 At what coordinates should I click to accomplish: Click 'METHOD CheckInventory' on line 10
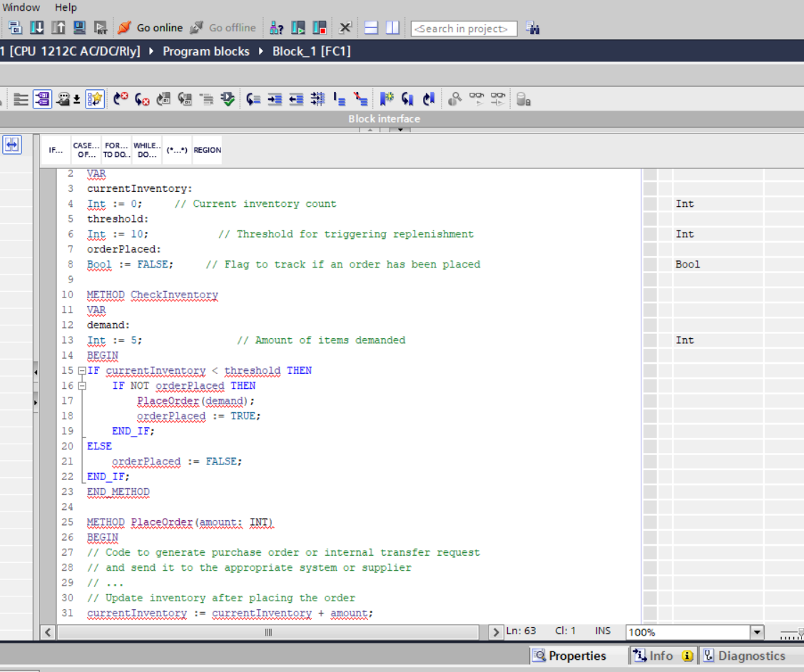pos(152,295)
